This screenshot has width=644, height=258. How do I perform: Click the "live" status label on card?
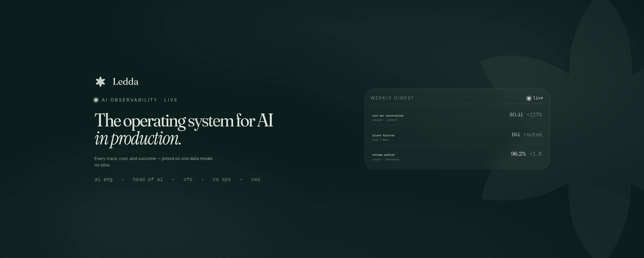[538, 98]
